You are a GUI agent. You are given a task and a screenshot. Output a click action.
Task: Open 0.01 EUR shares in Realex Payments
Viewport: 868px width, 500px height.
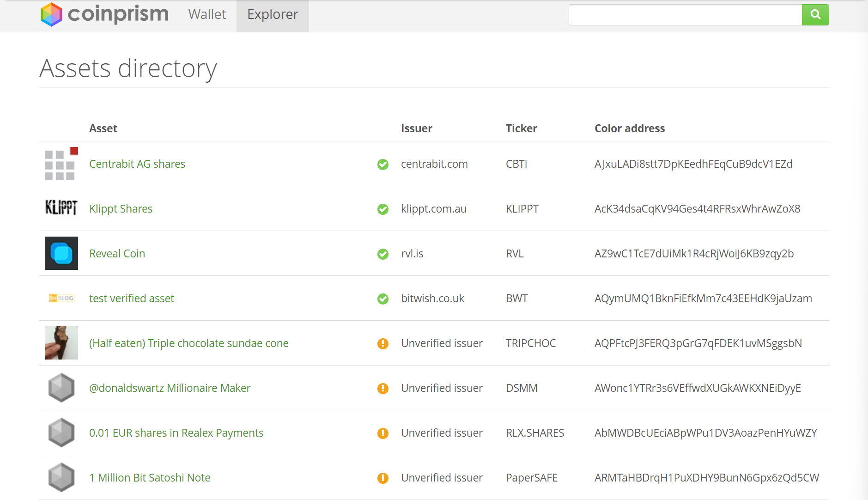(176, 433)
